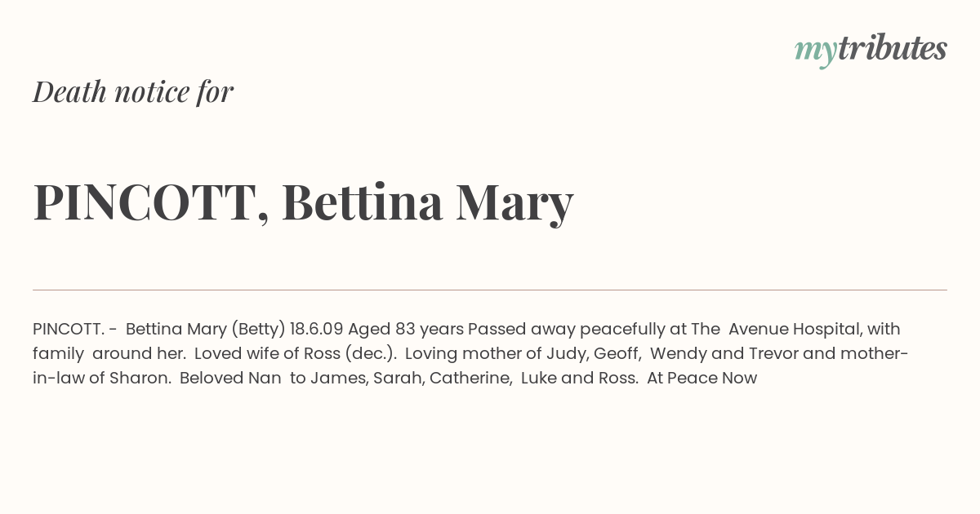Click the "PINCOTT, Bettina Mary" title

pyautogui.click(x=303, y=202)
